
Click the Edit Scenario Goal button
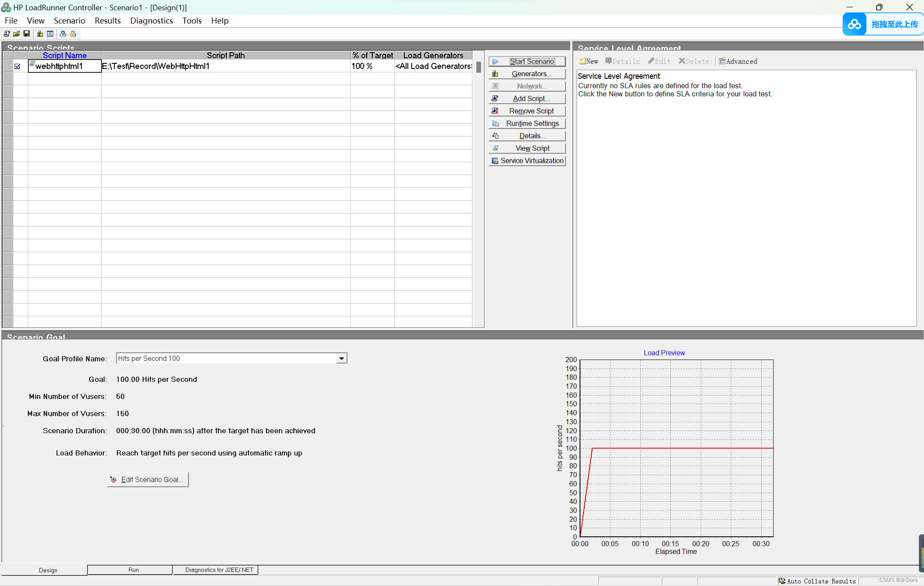148,479
